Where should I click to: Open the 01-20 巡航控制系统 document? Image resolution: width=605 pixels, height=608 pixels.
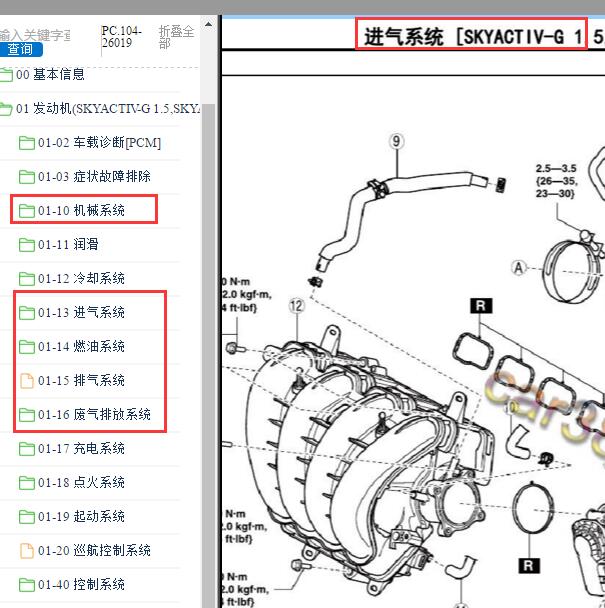94,551
